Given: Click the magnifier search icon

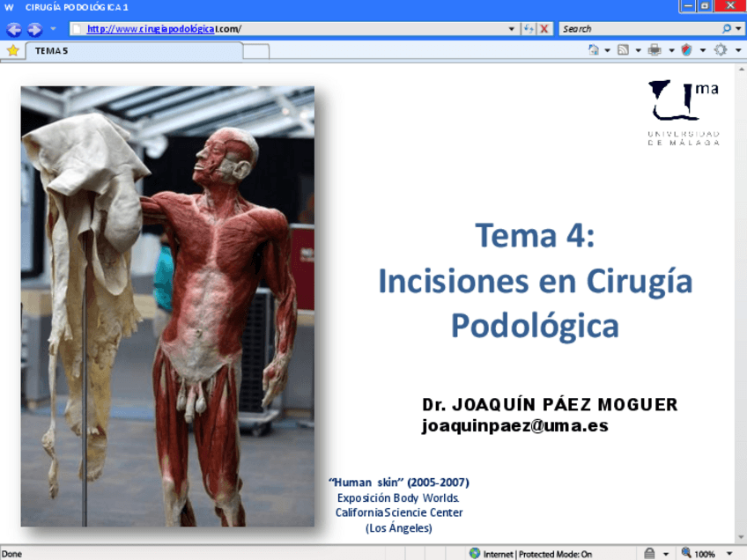Looking at the screenshot, I should [726, 29].
